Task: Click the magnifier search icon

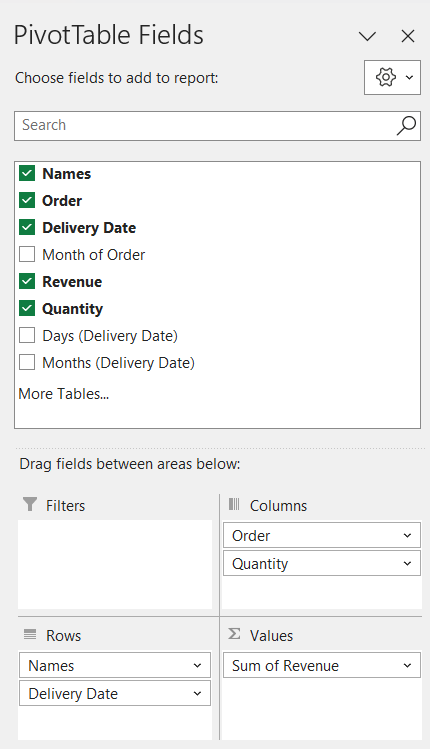Action: pyautogui.click(x=406, y=126)
